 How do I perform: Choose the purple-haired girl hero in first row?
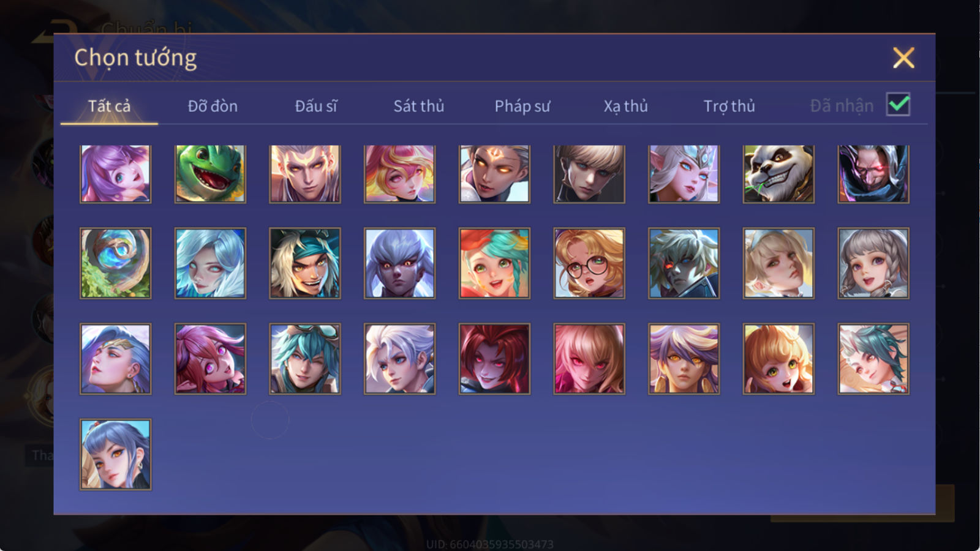click(x=115, y=174)
